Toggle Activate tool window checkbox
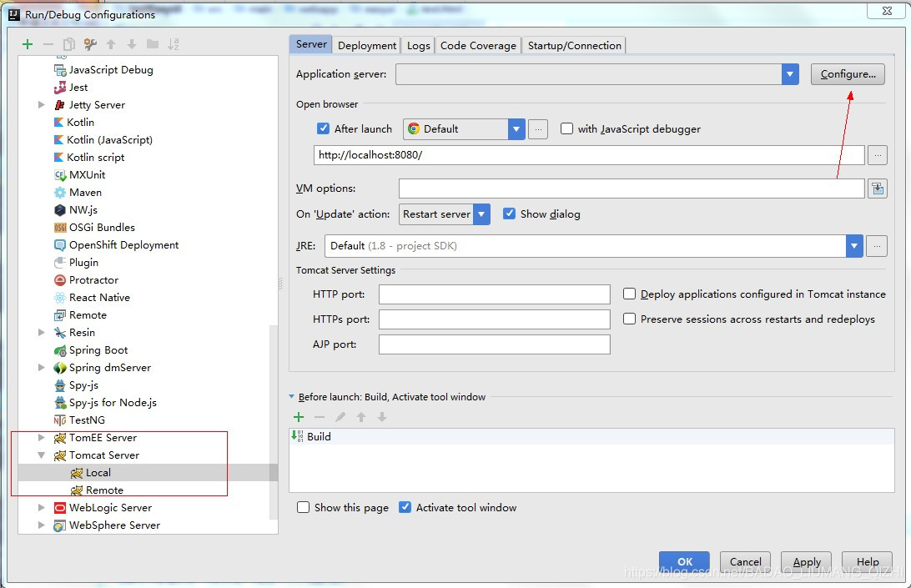Image resolution: width=911 pixels, height=588 pixels. pyautogui.click(x=405, y=507)
